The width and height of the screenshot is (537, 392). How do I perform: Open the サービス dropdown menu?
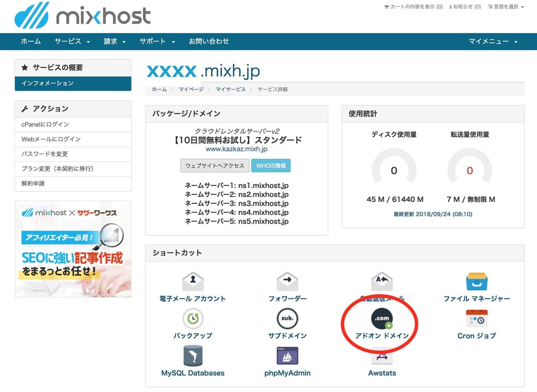click(72, 41)
